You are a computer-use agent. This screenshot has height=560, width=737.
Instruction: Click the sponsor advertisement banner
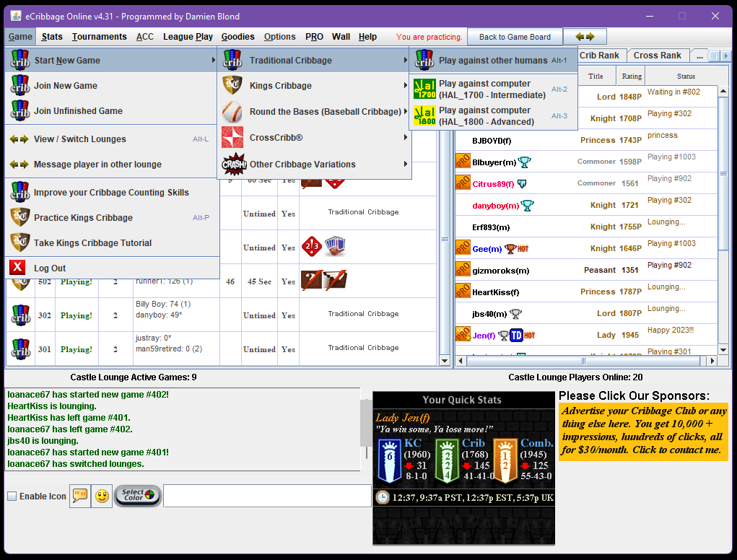click(x=642, y=431)
